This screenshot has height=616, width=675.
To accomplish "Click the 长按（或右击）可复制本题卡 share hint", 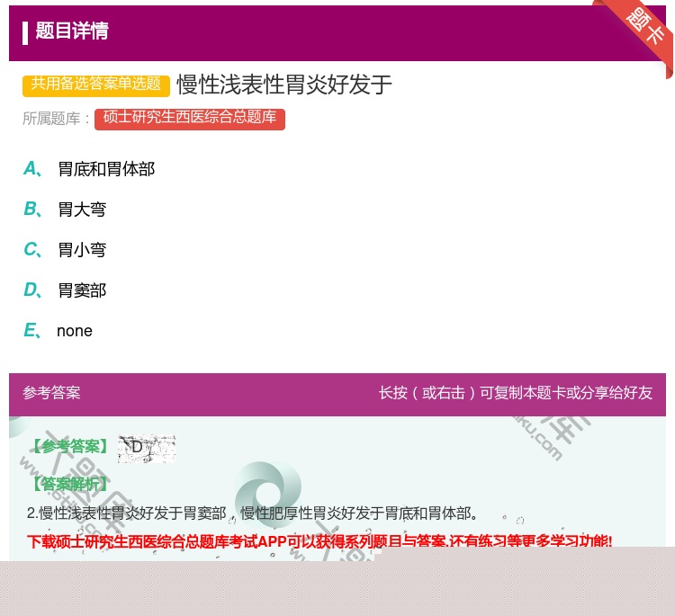I will point(516,393).
